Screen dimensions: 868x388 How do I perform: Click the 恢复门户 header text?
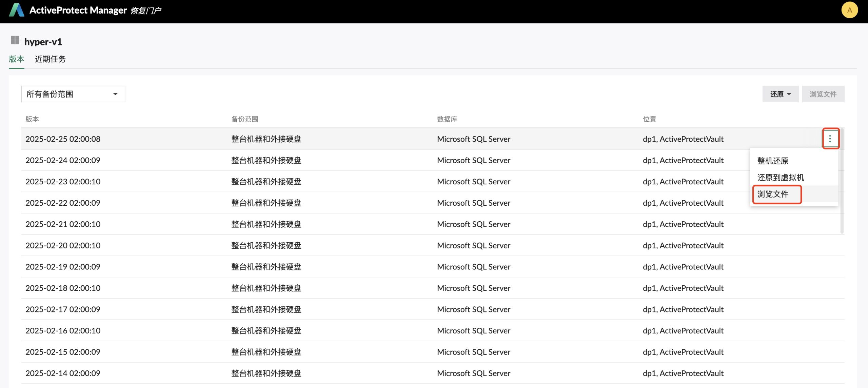pos(146,11)
